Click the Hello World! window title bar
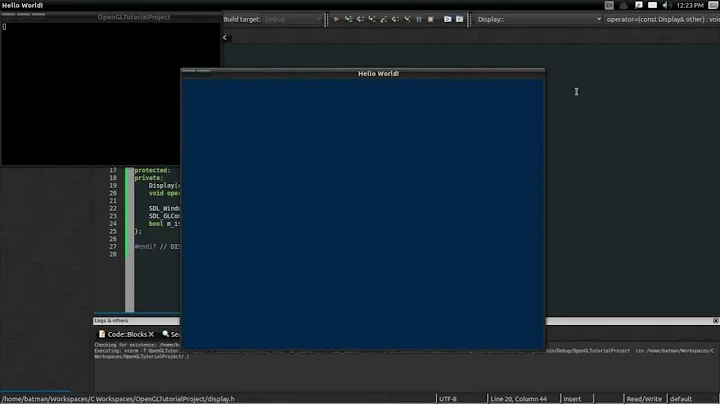Viewport: 720px width, 404px height. [363, 73]
